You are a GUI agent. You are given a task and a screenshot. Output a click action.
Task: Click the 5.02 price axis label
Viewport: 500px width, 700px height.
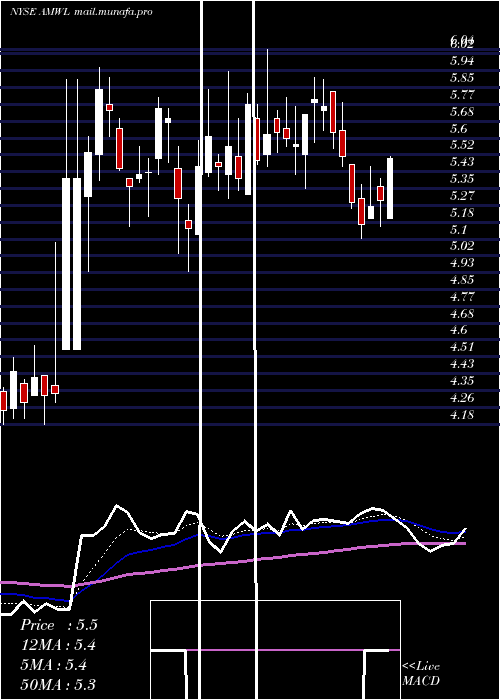[x=462, y=246]
